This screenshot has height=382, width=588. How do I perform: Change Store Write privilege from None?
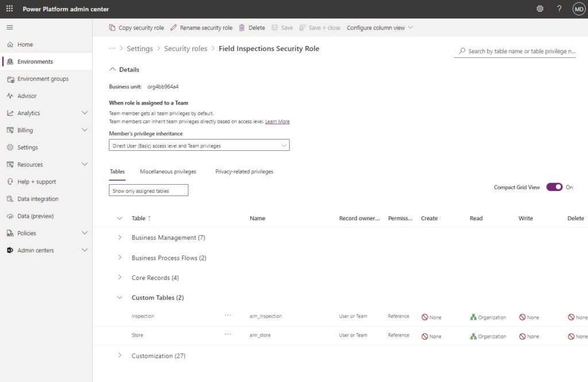529,336
